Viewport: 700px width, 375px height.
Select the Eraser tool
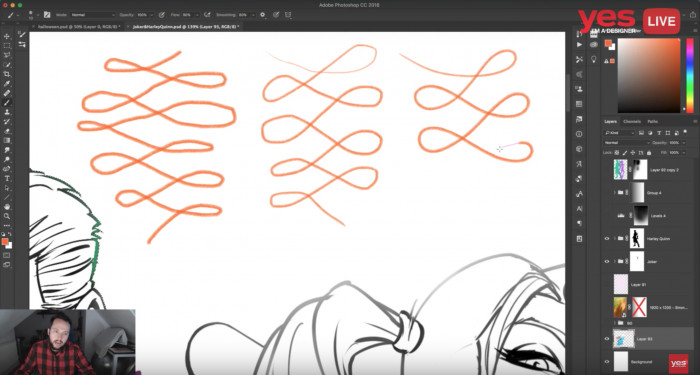point(7,131)
